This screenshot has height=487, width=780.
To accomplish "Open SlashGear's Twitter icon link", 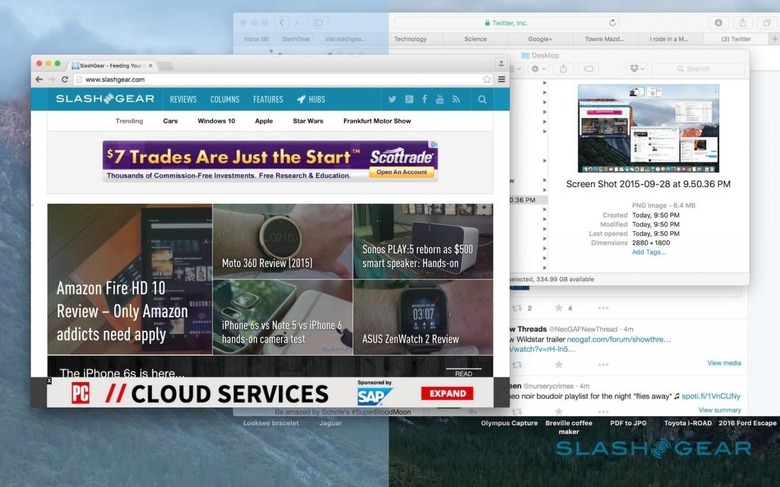I will click(x=392, y=99).
